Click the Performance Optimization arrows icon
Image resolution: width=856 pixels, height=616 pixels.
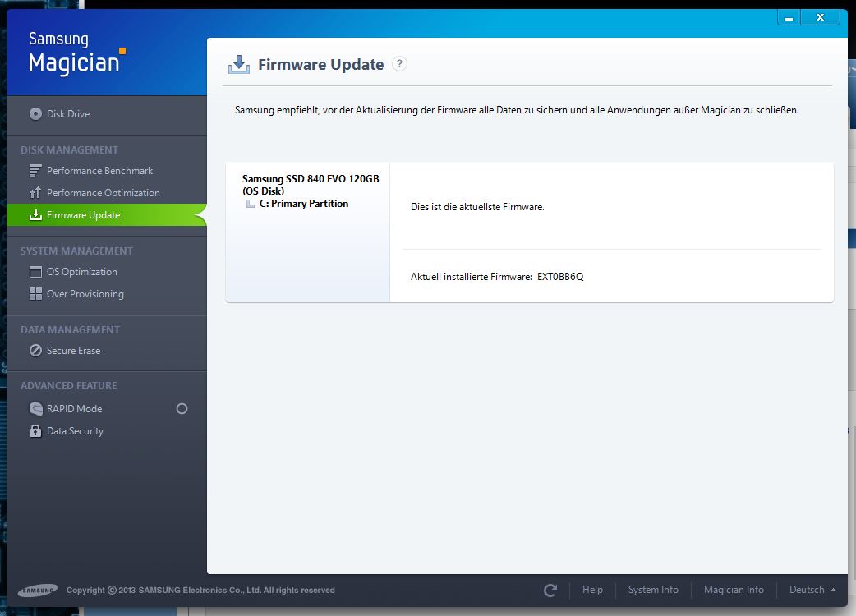point(35,192)
